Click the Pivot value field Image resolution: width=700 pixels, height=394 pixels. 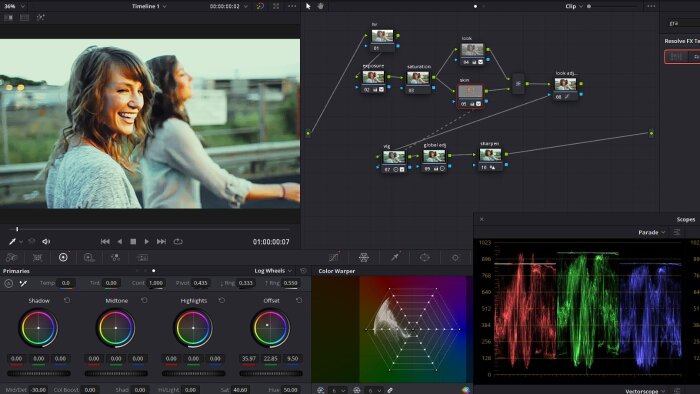(x=200, y=283)
